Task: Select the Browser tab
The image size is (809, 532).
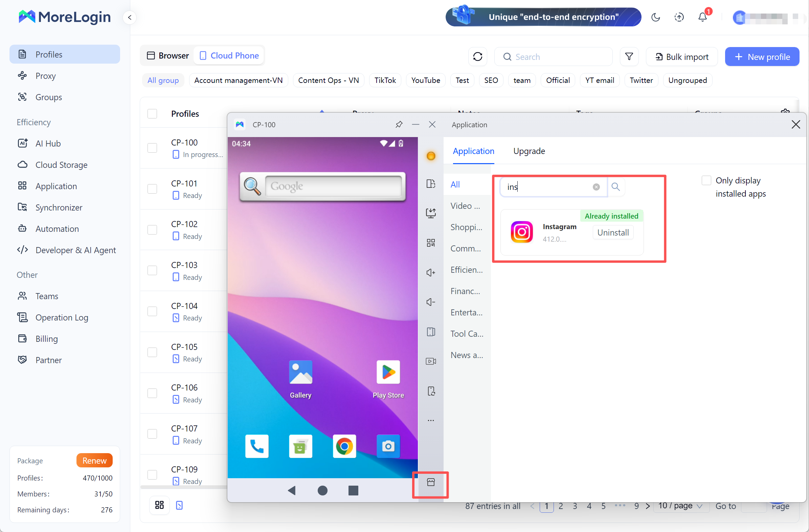Action: pos(167,56)
